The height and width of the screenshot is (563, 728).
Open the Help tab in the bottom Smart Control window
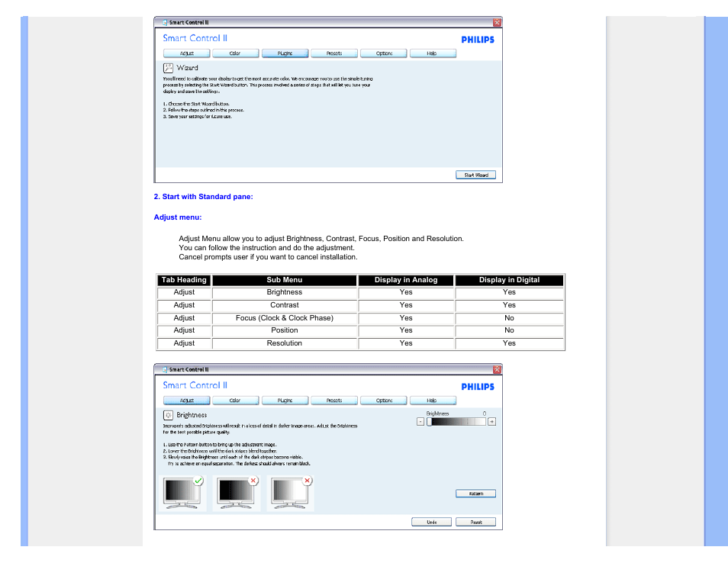click(x=433, y=400)
